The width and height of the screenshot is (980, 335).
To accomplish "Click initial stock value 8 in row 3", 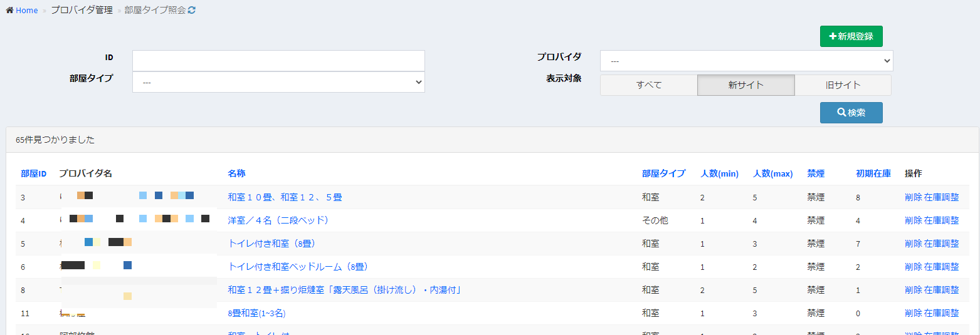I will (858, 197).
